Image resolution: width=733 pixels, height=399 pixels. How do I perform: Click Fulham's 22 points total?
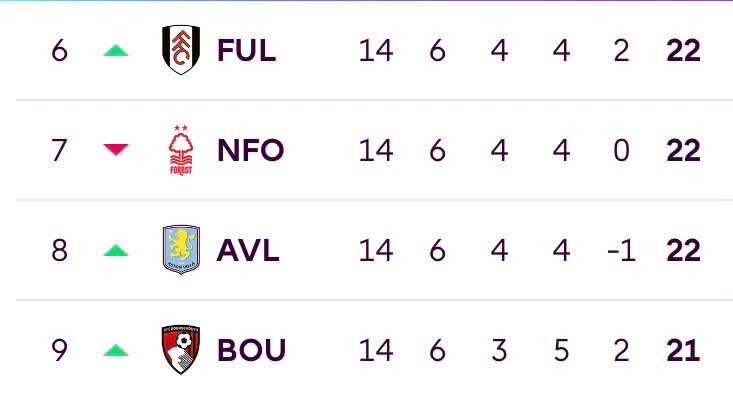pos(683,50)
